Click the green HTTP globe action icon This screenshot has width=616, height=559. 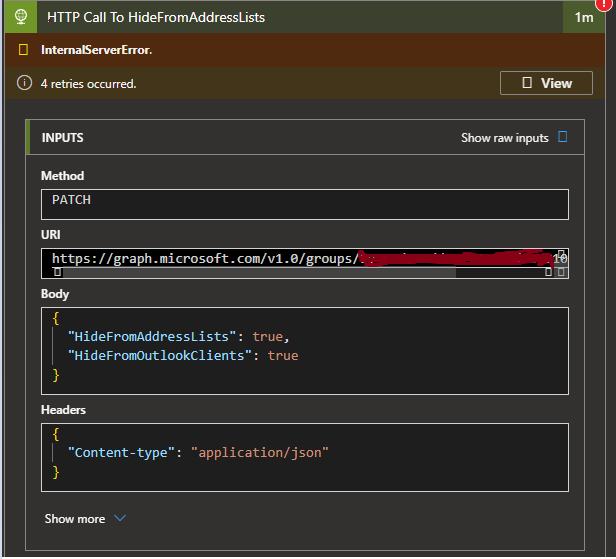coord(21,17)
